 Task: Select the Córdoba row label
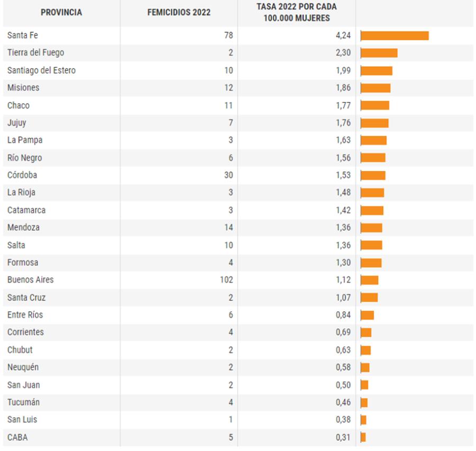tap(22, 175)
